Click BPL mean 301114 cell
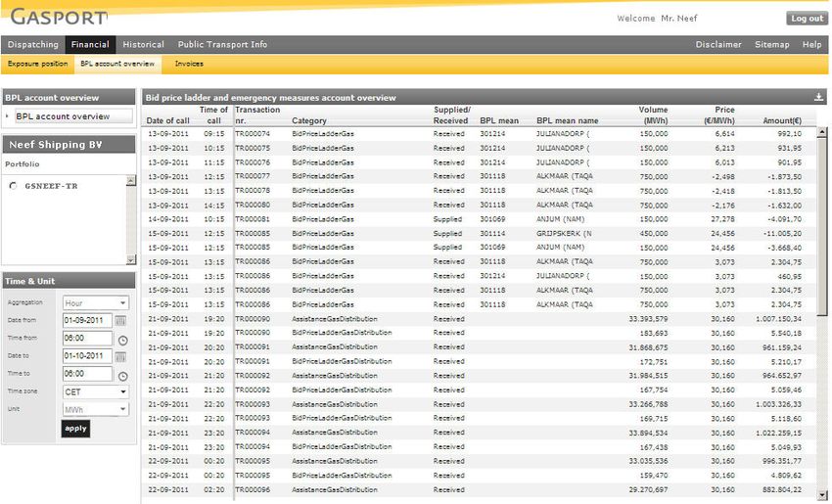This screenshot has height=504, width=832. [x=492, y=234]
